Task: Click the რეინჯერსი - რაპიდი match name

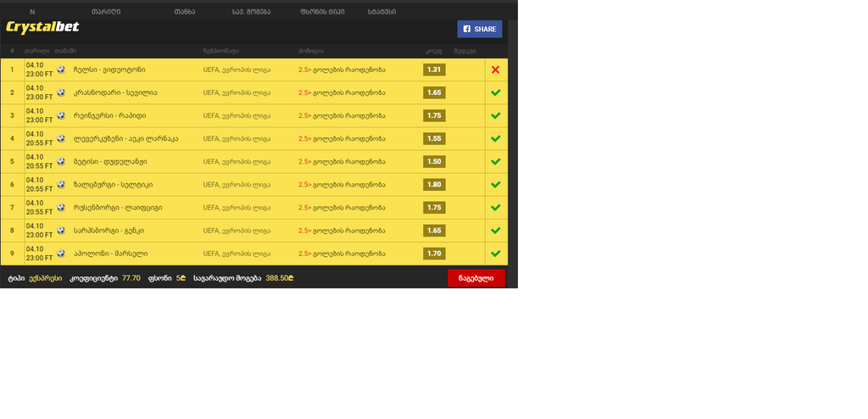Action: coord(110,116)
